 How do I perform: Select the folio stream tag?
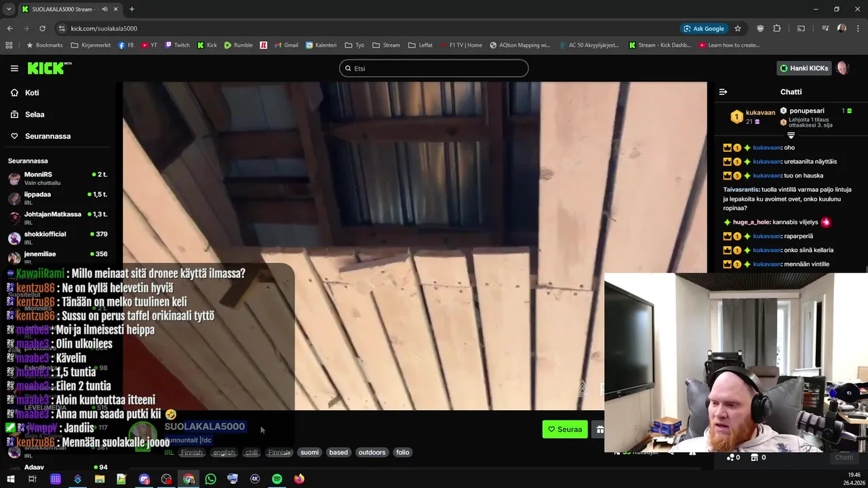click(403, 452)
